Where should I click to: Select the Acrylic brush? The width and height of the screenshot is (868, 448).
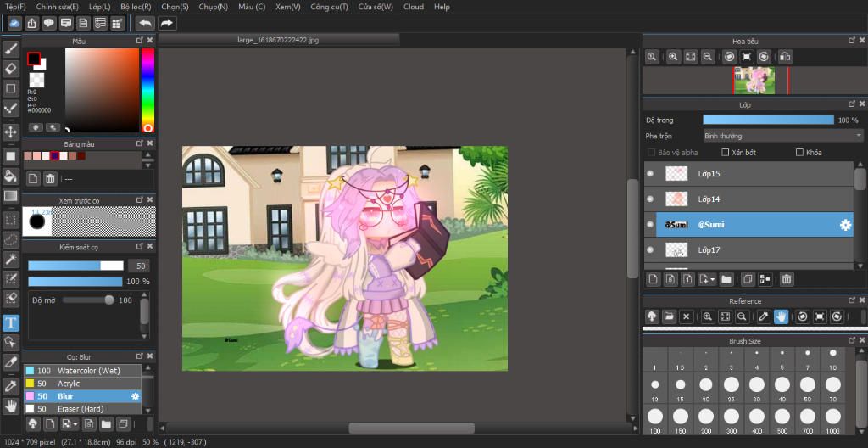click(x=82, y=384)
